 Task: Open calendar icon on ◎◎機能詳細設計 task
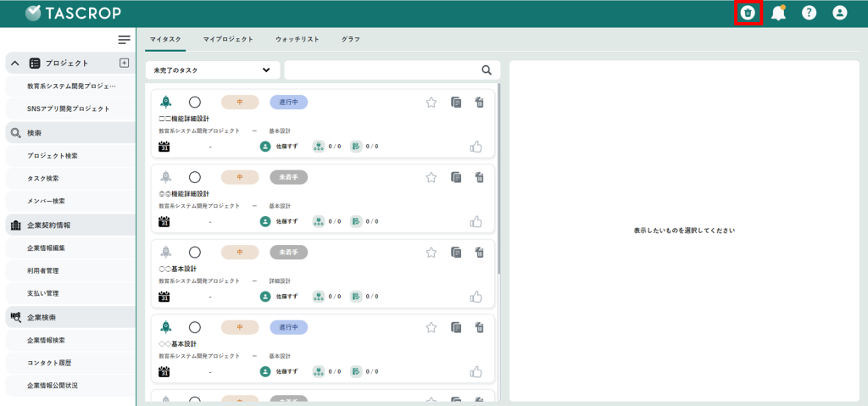[164, 221]
